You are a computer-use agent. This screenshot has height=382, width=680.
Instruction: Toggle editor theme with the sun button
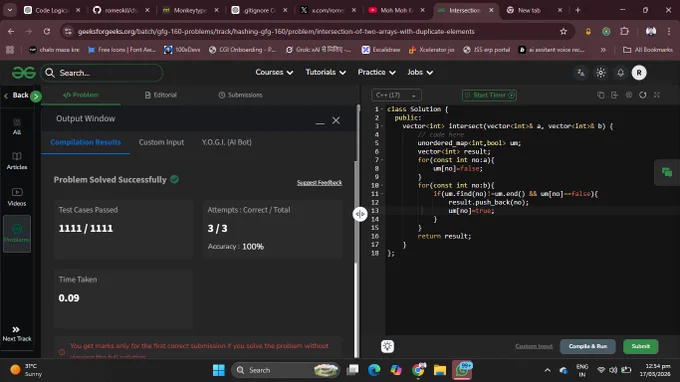(387, 346)
